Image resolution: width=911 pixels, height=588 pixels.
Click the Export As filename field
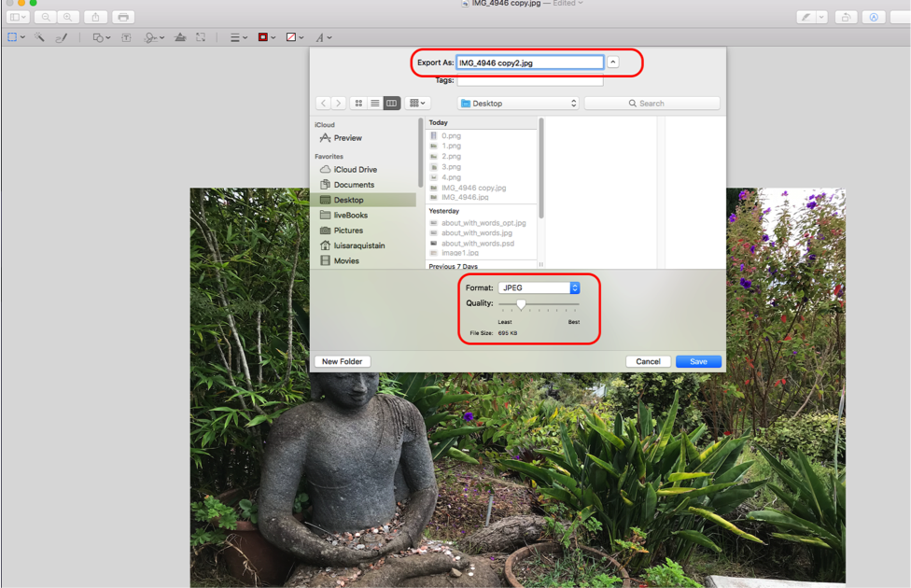[x=530, y=63]
